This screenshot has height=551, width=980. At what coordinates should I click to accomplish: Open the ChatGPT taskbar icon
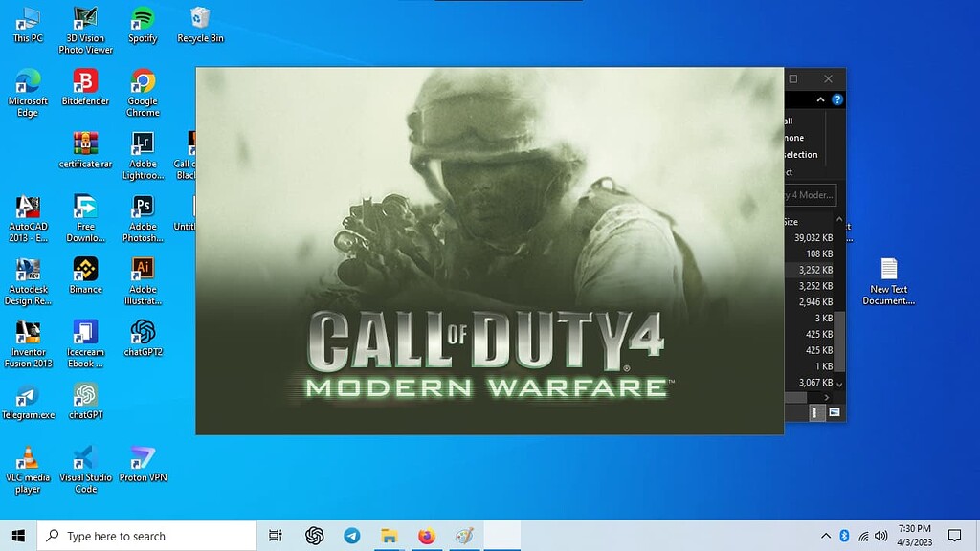coord(314,536)
